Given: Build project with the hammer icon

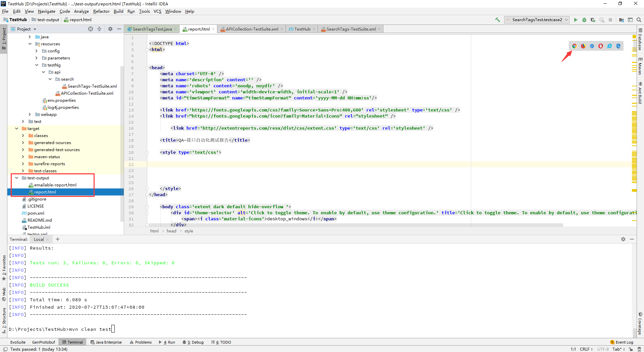Looking at the screenshot, I should 497,20.
